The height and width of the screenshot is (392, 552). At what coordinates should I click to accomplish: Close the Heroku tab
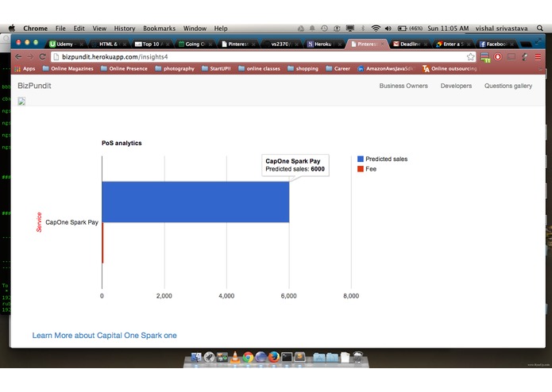point(339,44)
